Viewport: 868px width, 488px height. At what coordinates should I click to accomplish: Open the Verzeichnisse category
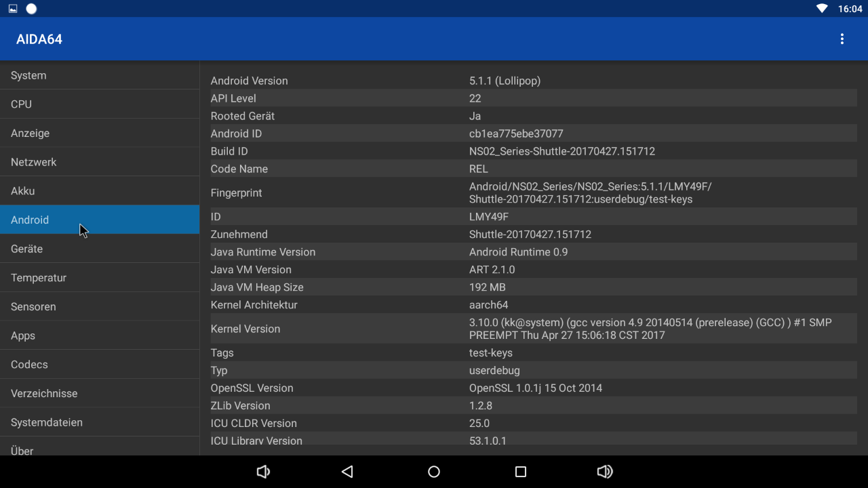[x=100, y=393]
